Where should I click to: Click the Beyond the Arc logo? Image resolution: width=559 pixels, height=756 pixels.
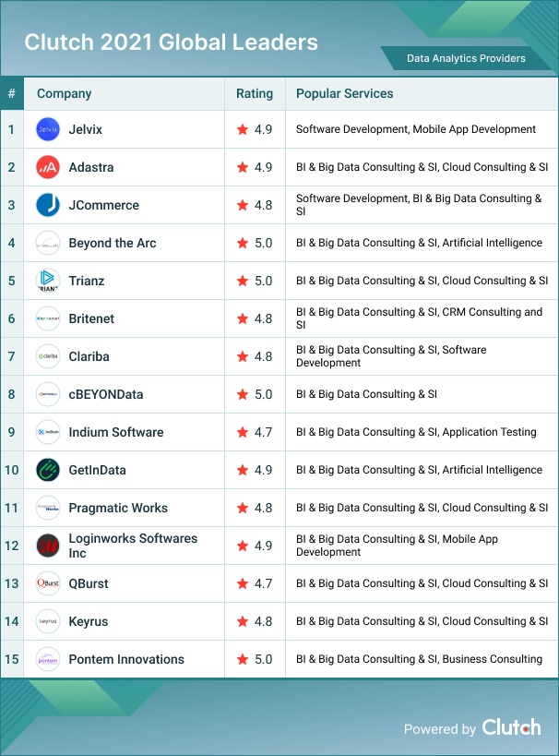48,243
